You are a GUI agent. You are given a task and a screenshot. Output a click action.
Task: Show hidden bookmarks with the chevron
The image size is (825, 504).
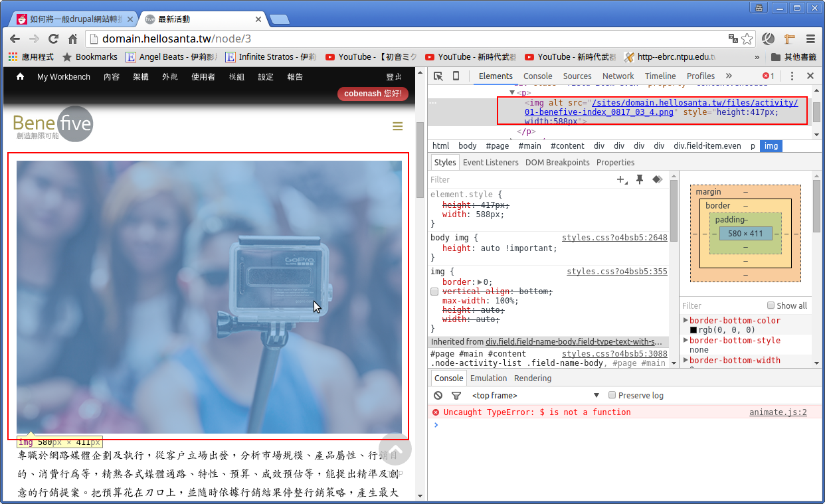[757, 57]
